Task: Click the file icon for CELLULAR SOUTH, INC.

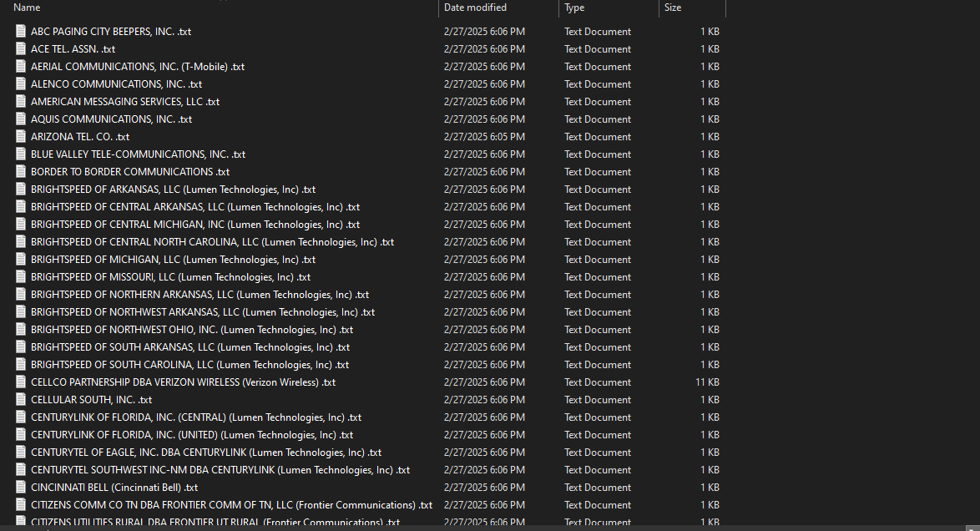Action: point(21,398)
